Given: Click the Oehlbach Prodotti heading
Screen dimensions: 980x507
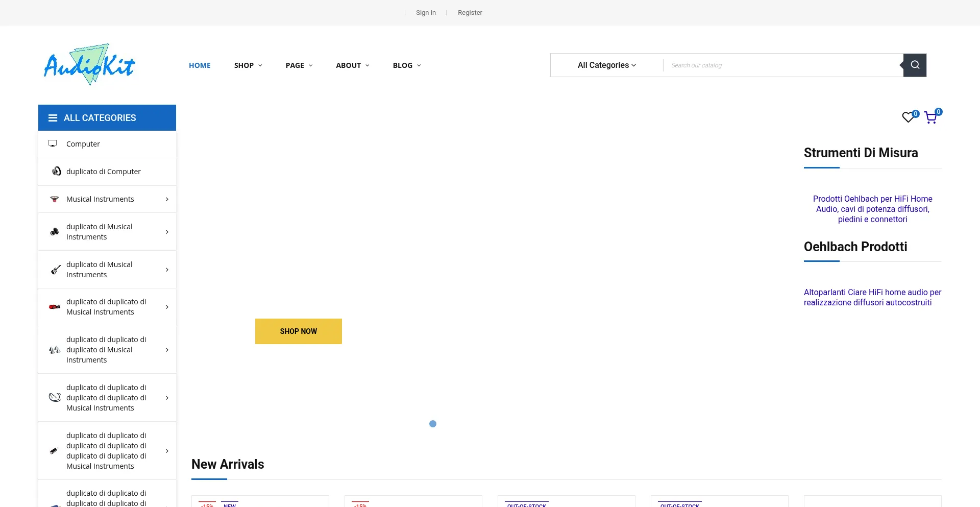Looking at the screenshot, I should [855, 247].
